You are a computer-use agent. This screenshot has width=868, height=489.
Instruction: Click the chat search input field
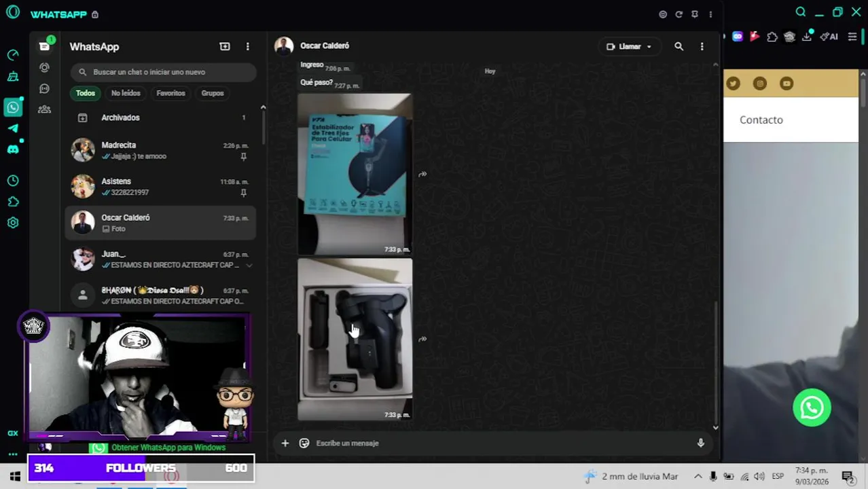(163, 72)
